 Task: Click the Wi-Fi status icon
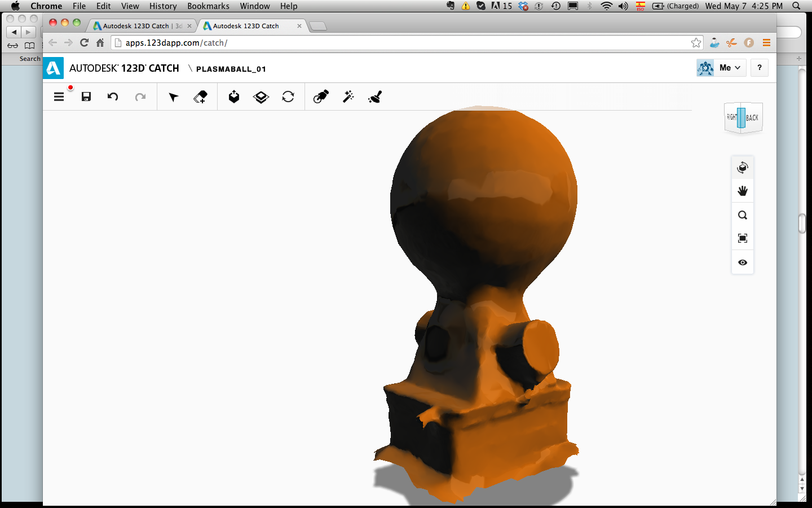coord(607,6)
